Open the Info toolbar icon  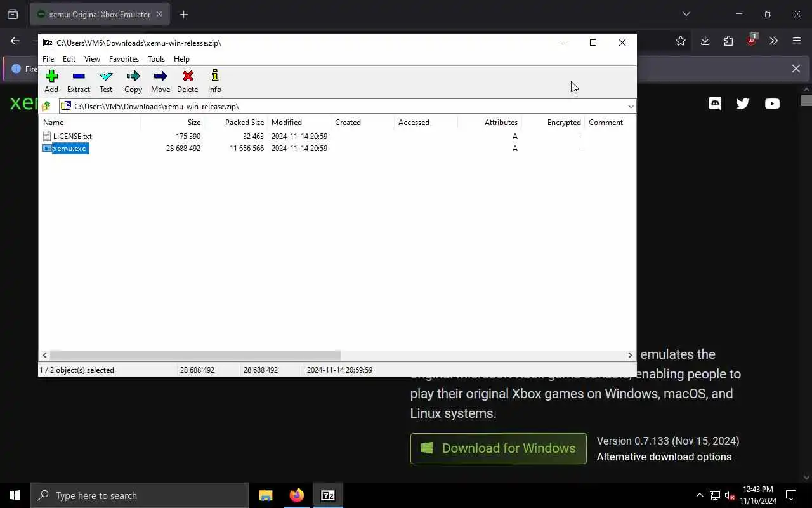(x=214, y=81)
